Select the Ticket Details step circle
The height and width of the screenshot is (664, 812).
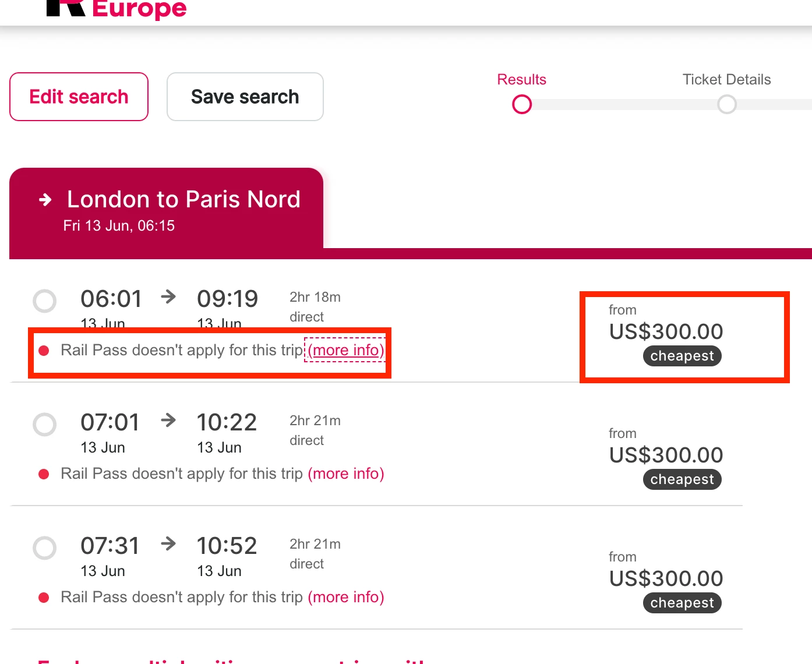click(726, 105)
